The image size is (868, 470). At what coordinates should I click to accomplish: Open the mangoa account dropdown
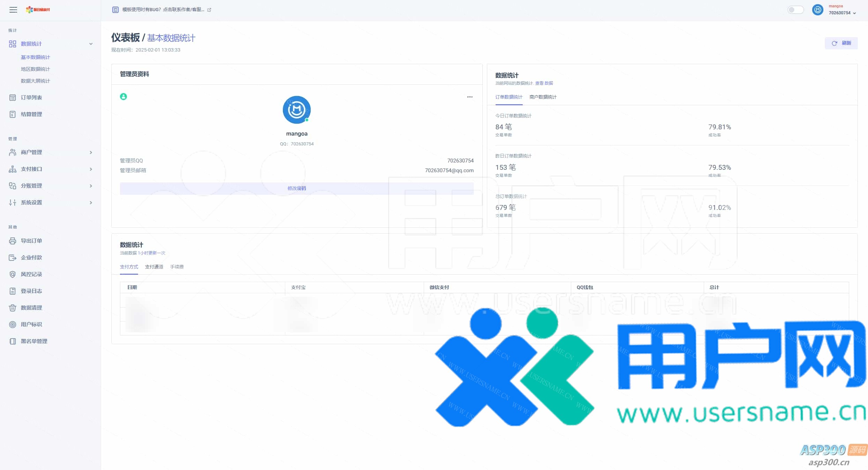(841, 10)
